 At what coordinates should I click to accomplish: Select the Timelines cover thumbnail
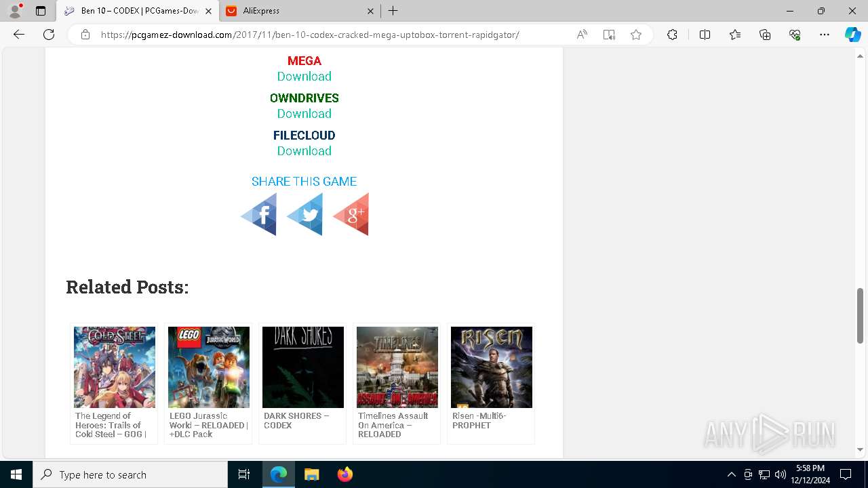click(397, 367)
